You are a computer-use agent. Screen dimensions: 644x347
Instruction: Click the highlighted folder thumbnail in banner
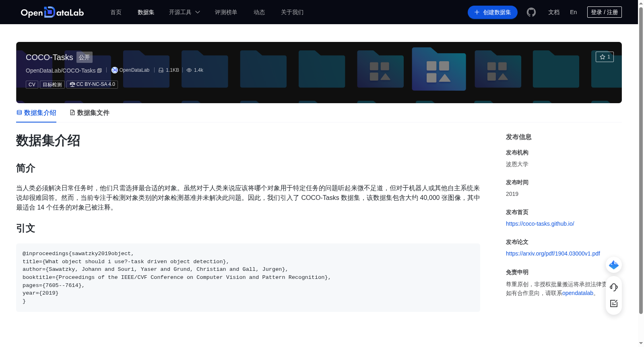click(439, 69)
